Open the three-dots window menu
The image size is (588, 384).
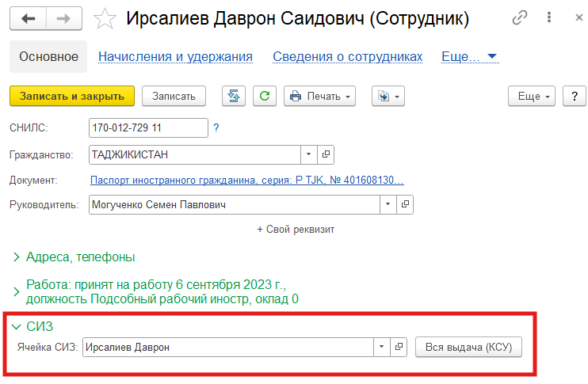tap(549, 17)
